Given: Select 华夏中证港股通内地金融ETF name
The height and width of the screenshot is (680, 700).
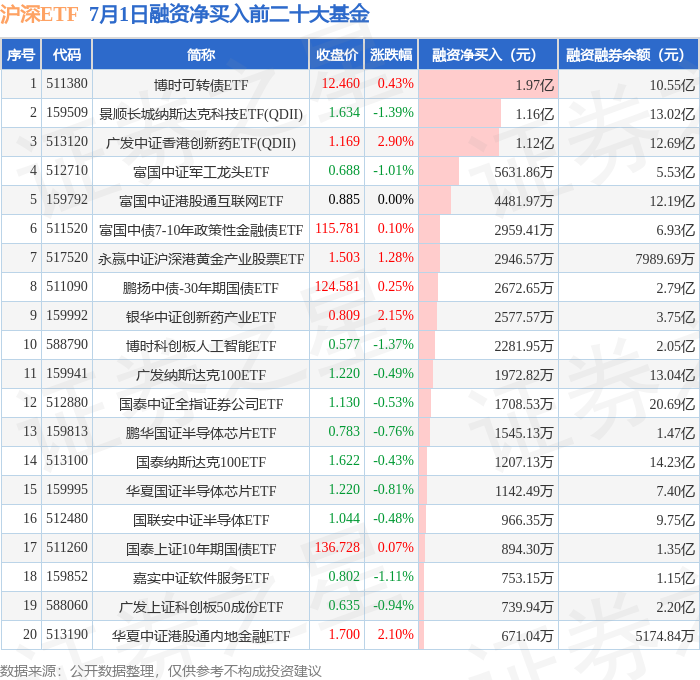Looking at the screenshot, I should click(201, 636).
